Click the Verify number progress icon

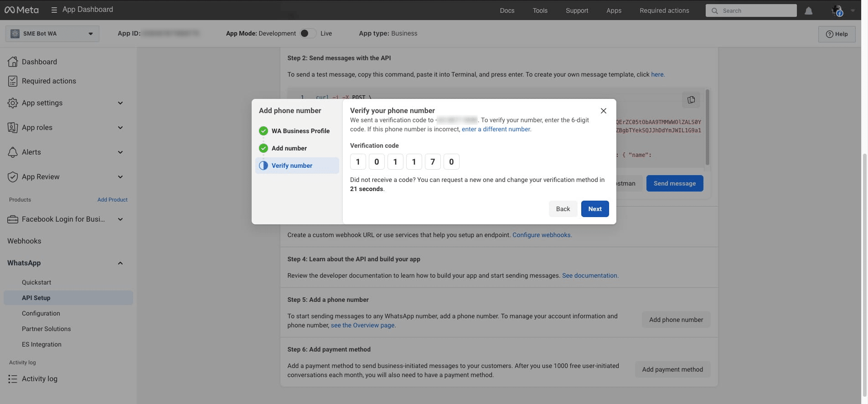pyautogui.click(x=263, y=166)
